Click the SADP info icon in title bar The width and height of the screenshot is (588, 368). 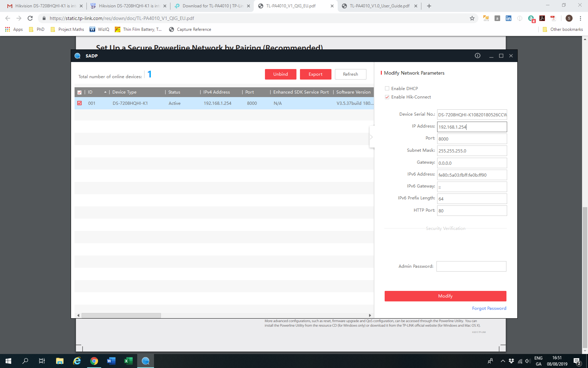[477, 56]
